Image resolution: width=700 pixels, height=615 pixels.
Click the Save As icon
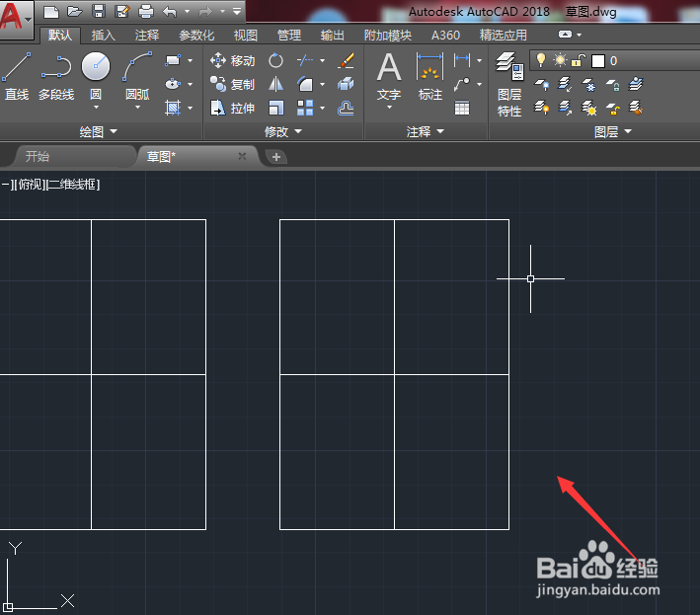coord(121,12)
